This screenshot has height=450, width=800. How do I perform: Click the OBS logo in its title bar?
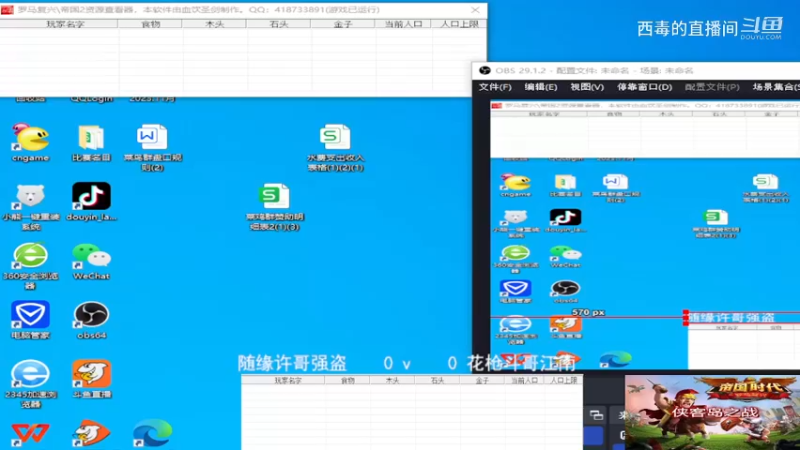pos(485,70)
